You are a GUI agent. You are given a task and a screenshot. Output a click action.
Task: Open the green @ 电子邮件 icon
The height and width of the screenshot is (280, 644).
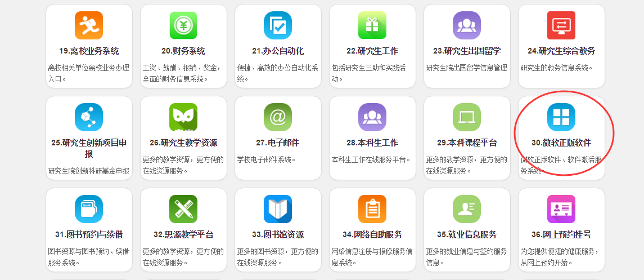pos(278,117)
